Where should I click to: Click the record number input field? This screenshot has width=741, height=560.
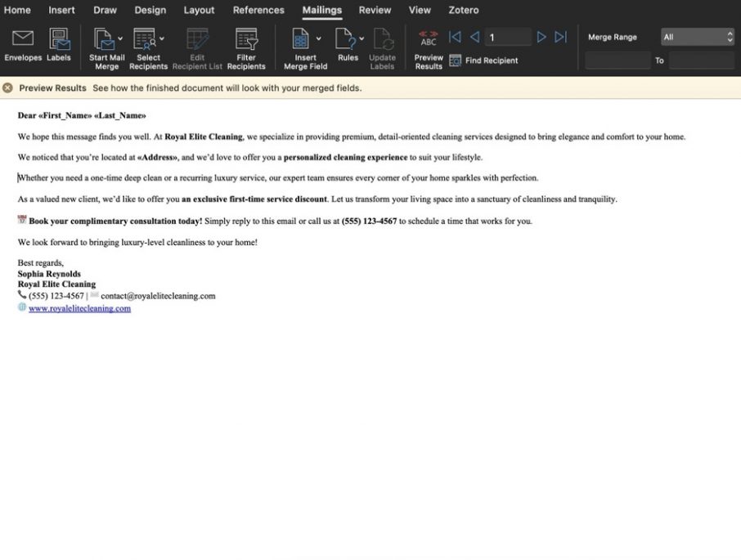click(508, 36)
